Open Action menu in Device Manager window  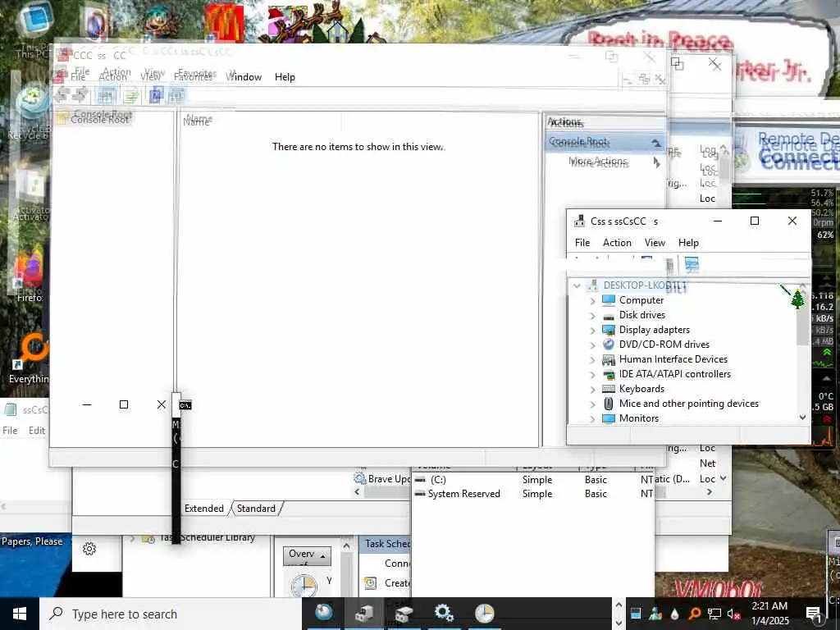(x=617, y=243)
